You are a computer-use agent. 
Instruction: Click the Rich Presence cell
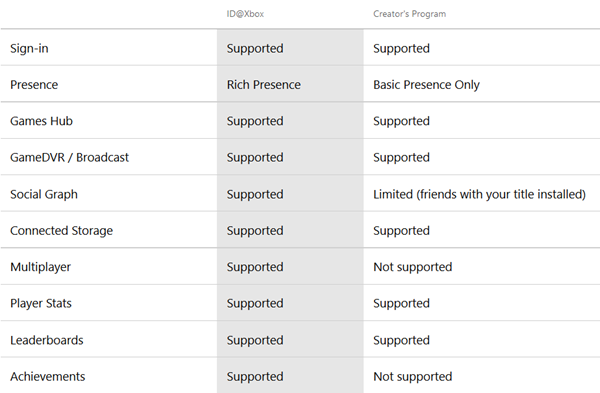[x=264, y=85]
